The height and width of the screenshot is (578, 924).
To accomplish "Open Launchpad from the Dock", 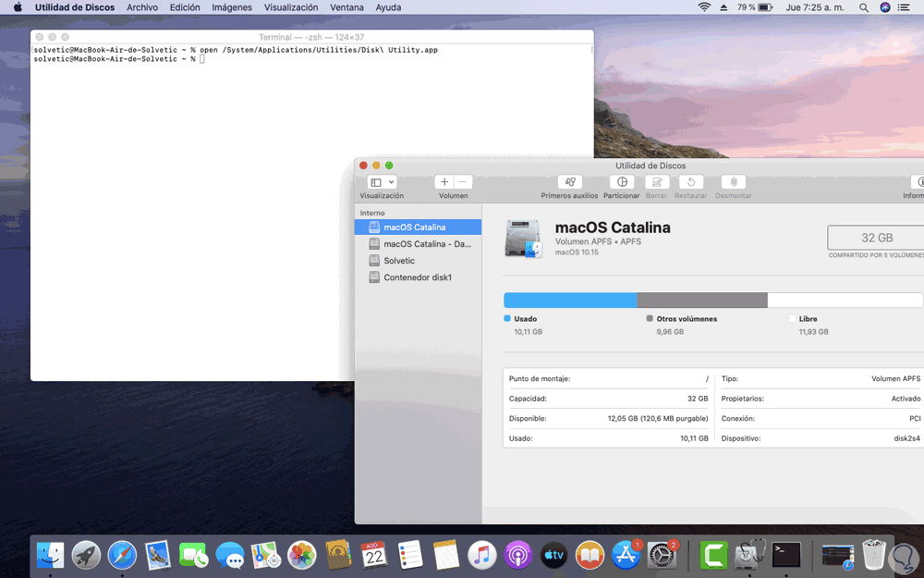I will 87,555.
